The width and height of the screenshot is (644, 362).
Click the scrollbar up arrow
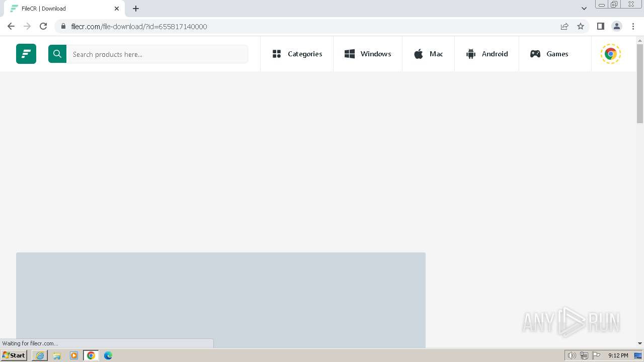[x=640, y=40]
